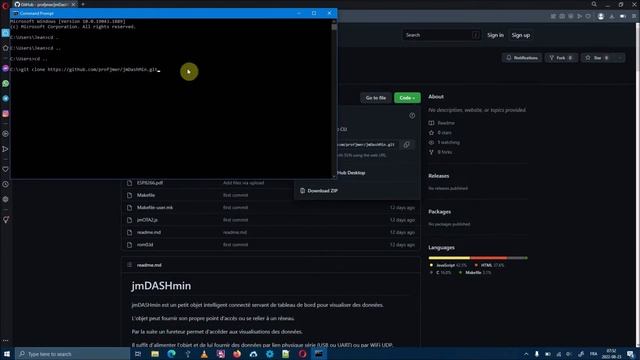
Task: Switch to the GitHub browser tab
Action: (x=44, y=4)
